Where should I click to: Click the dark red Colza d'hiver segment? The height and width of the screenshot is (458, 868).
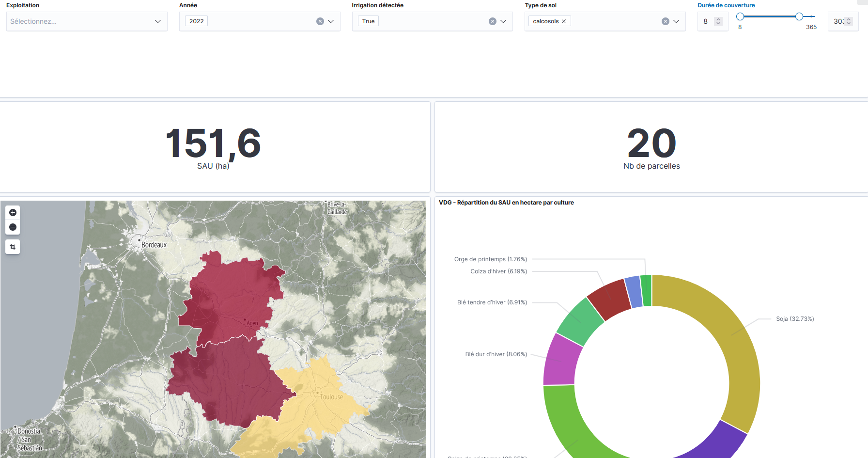tap(610, 299)
